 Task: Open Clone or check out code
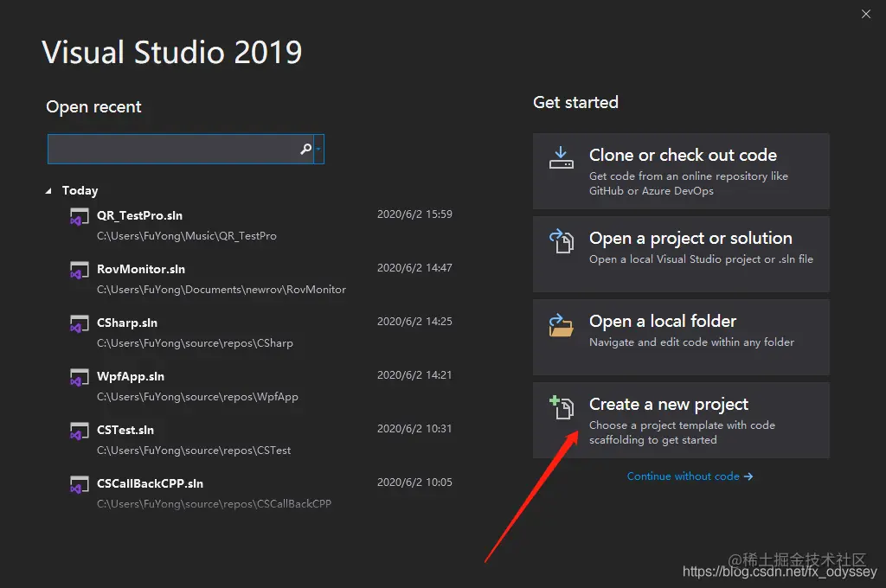[681, 171]
